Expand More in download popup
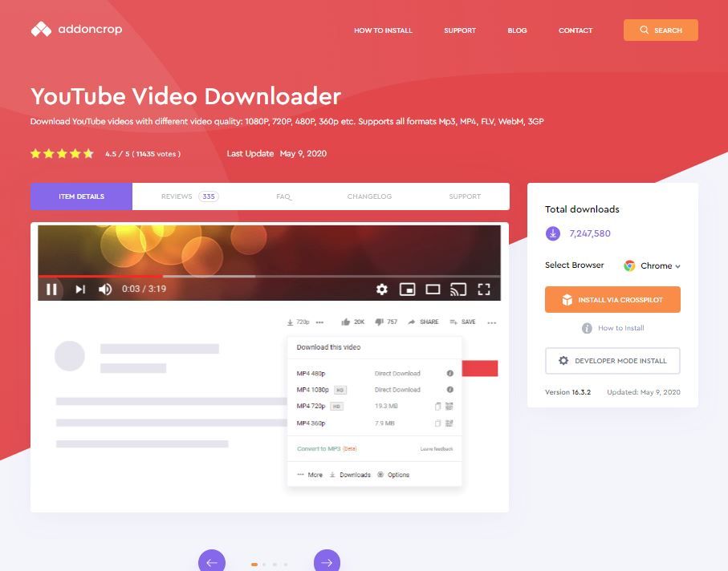This screenshot has width=728, height=571. (x=310, y=475)
